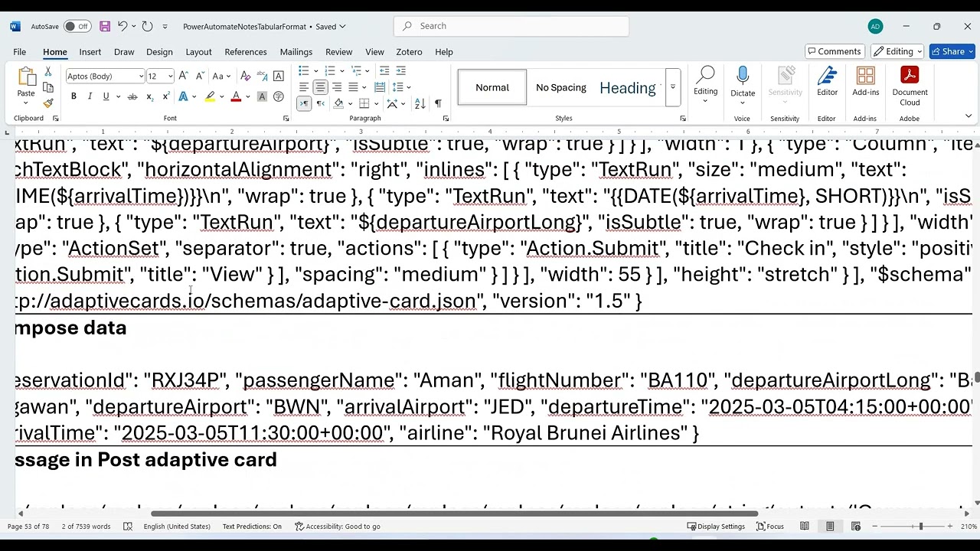Open the Add-ins icon
This screenshot has height=551, width=980.
click(x=865, y=83)
